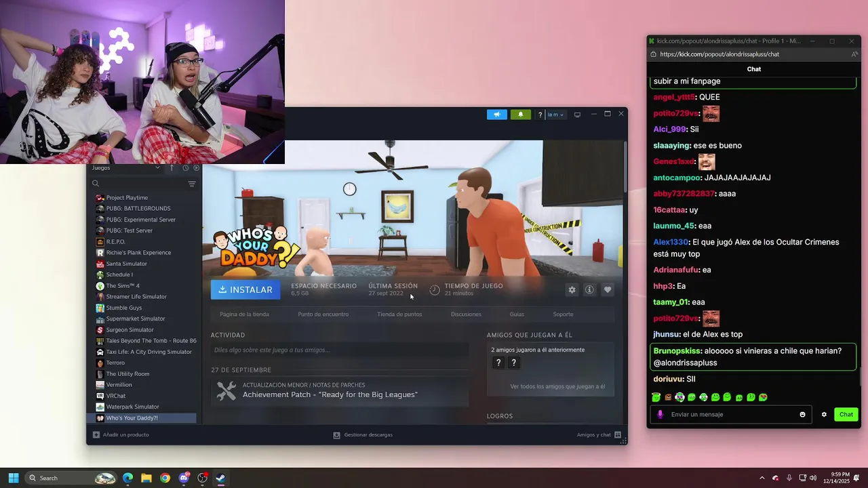Open Punto de encuentro tab
This screenshot has width=868, height=488.
coord(323,314)
